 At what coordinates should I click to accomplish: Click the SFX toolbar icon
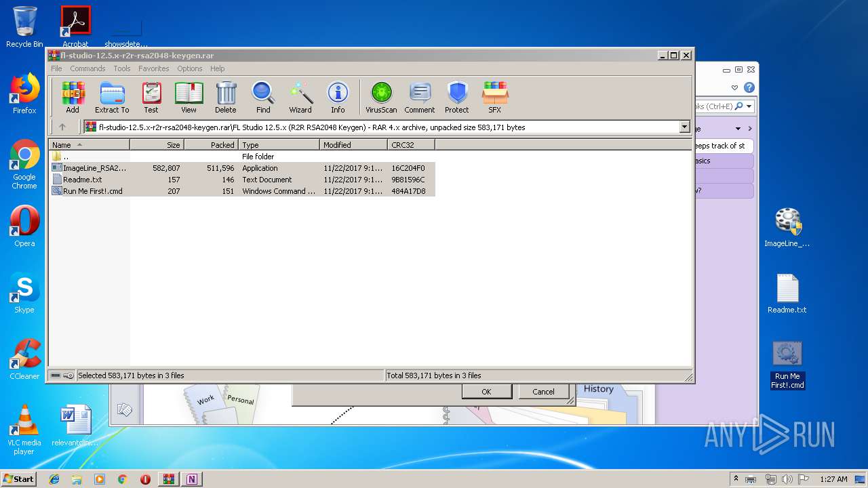[495, 98]
